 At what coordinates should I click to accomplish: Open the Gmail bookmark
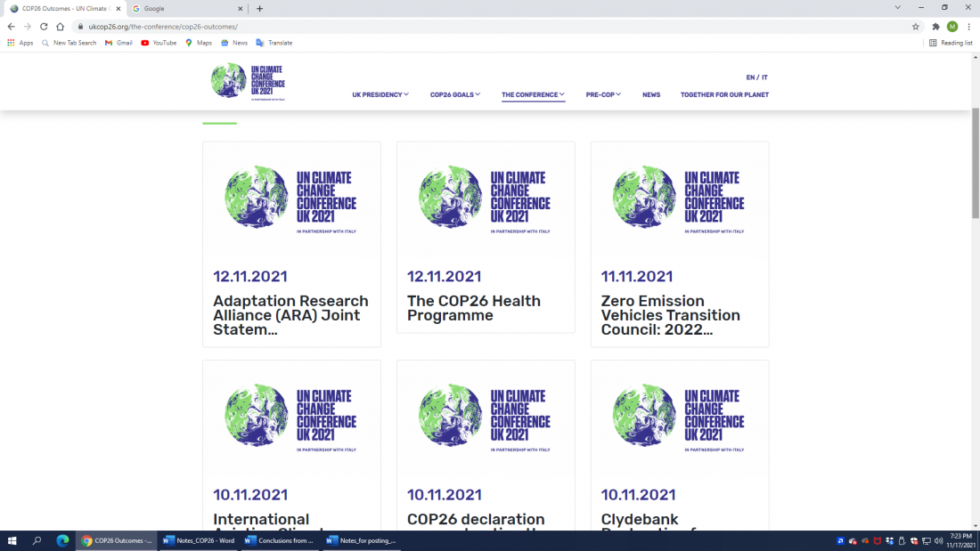pyautogui.click(x=118, y=43)
